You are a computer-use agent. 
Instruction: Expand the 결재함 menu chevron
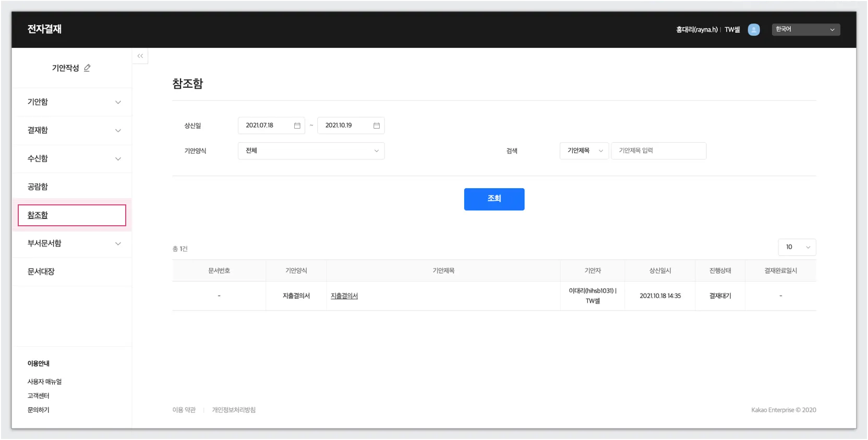[118, 130]
